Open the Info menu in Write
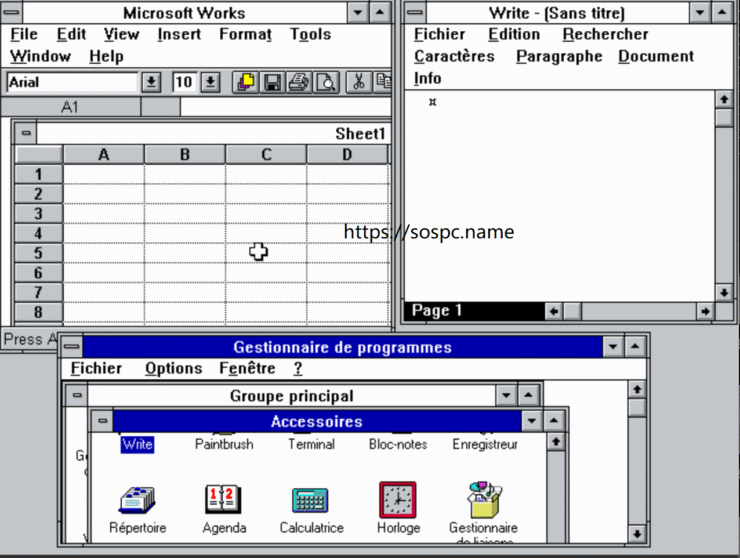This screenshot has height=558, width=740. [x=427, y=78]
